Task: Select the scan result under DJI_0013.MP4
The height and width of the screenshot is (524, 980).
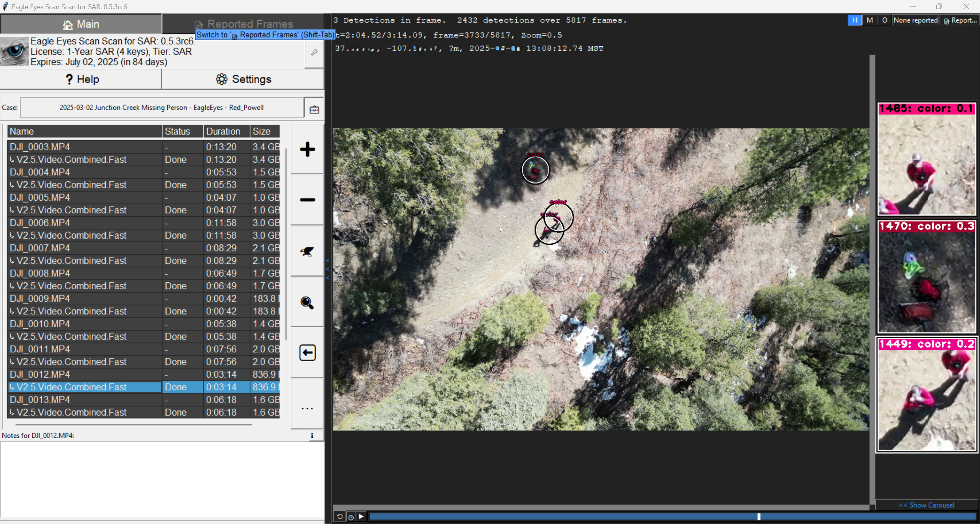Action: coord(144,412)
